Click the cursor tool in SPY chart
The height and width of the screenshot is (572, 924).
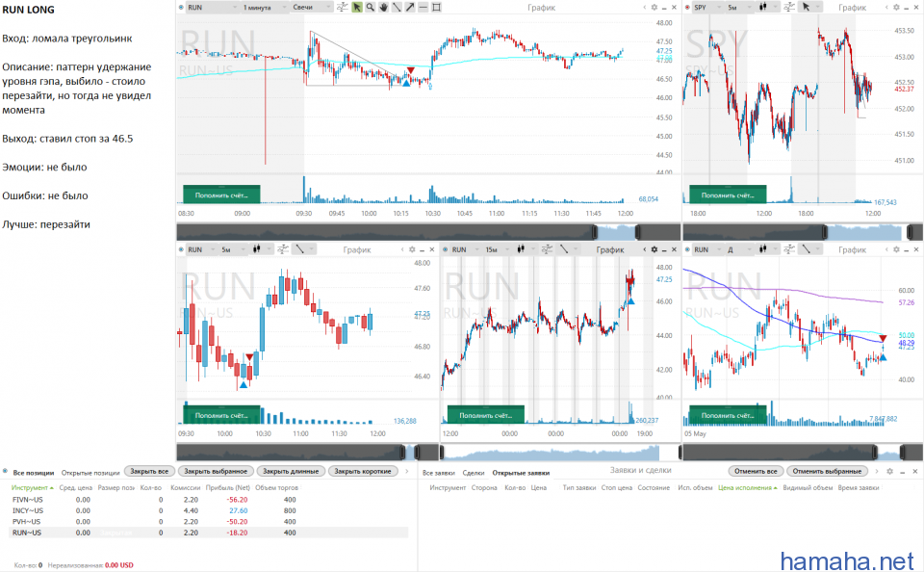point(806,7)
